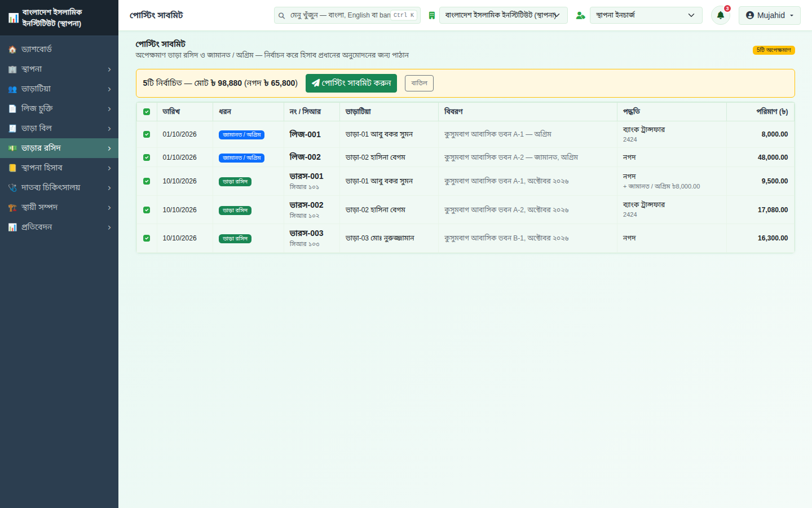
Task: Uncheck the ভারস-001 row checkbox
Action: pyautogui.click(x=147, y=181)
